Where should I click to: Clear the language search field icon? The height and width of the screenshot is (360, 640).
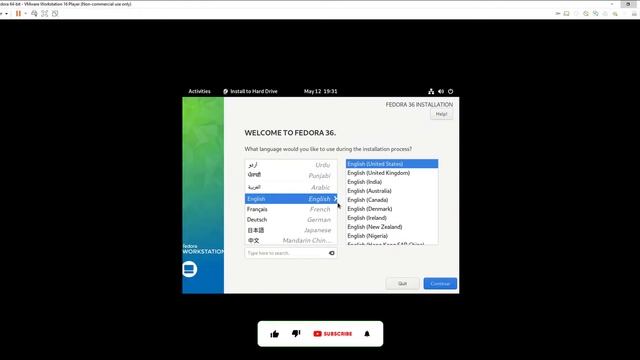332,253
